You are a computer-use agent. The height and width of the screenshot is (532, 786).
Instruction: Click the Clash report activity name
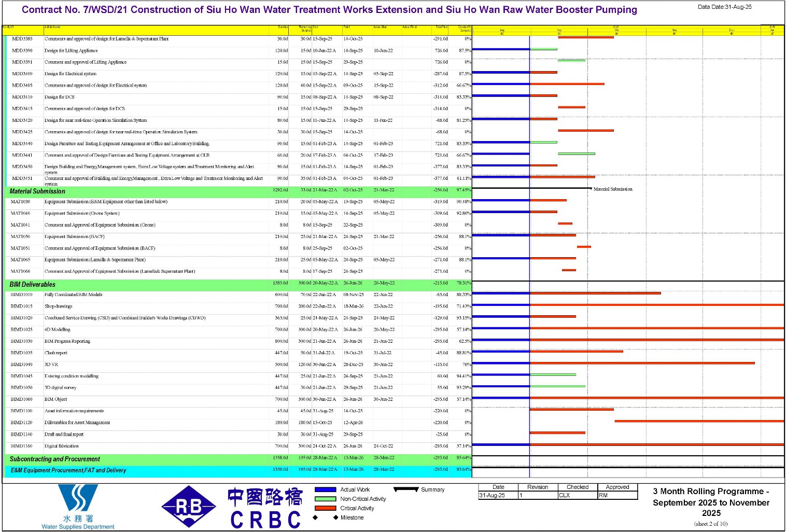[56, 353]
